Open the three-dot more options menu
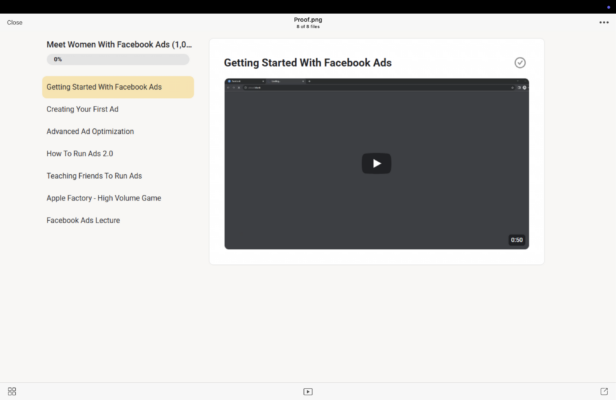Screen dimensions: 616x400 604,22
